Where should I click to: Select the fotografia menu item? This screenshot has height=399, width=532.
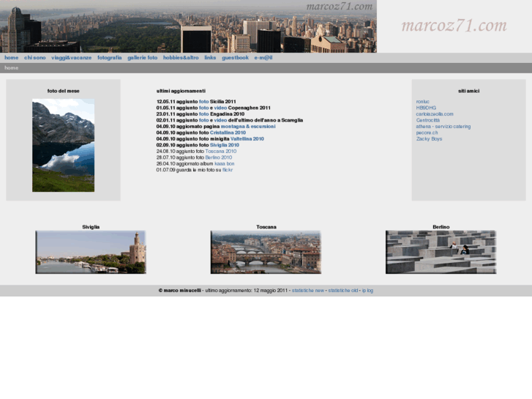click(x=109, y=58)
